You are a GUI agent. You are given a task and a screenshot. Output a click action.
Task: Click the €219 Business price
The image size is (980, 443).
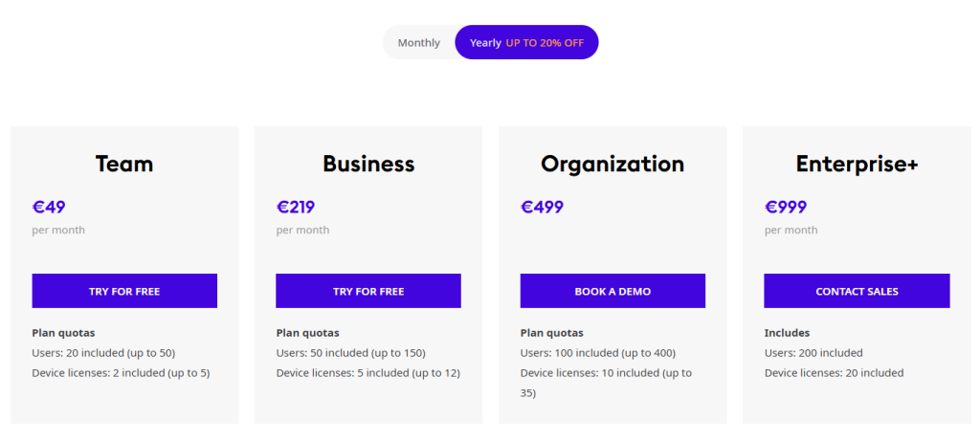coord(296,207)
